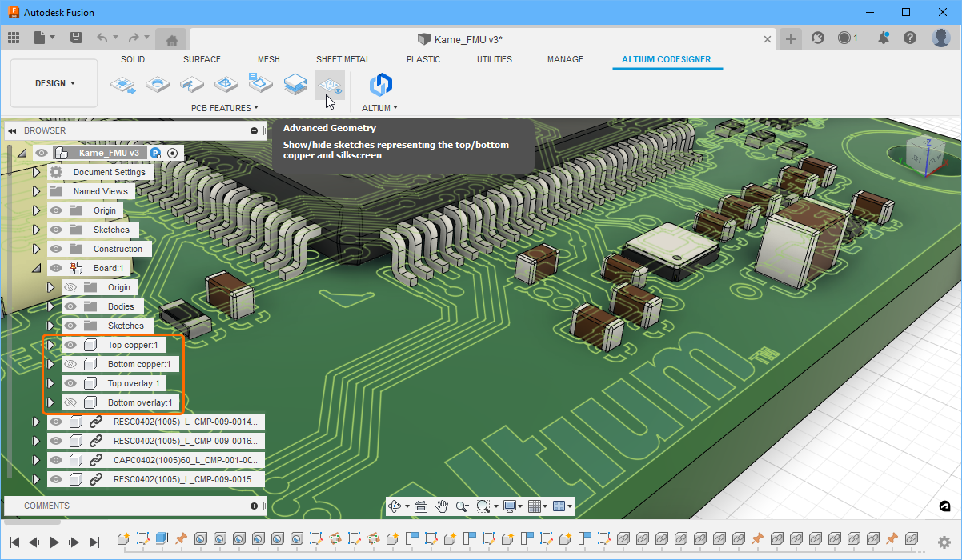Collapse the BROWSER panel with minus button
The image size is (962, 560).
254,130
